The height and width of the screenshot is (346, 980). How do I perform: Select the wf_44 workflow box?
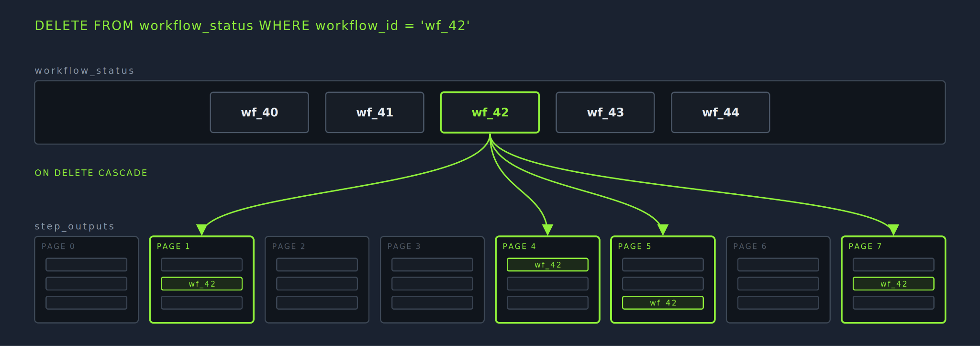tap(721, 112)
